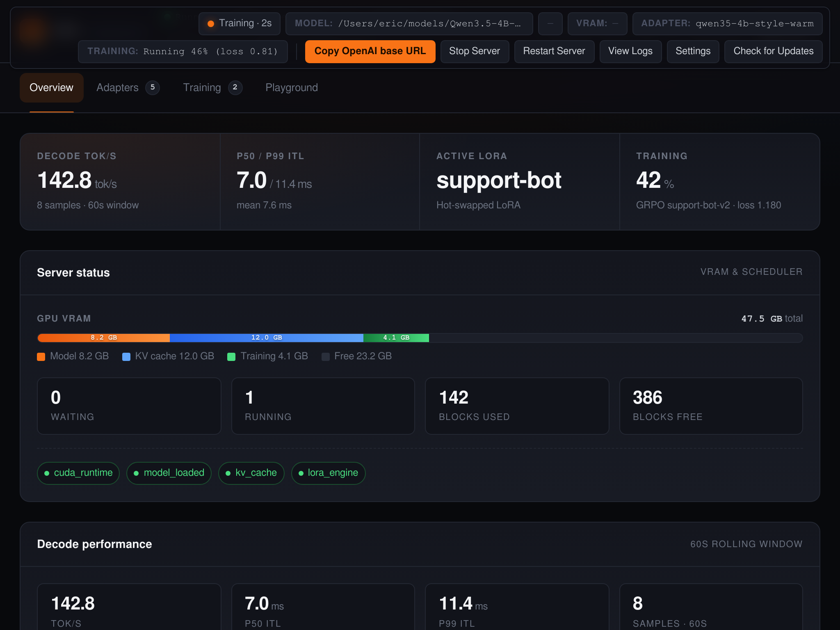Click Check for Updates
Viewport: 840px width, 630px height.
pos(773,51)
